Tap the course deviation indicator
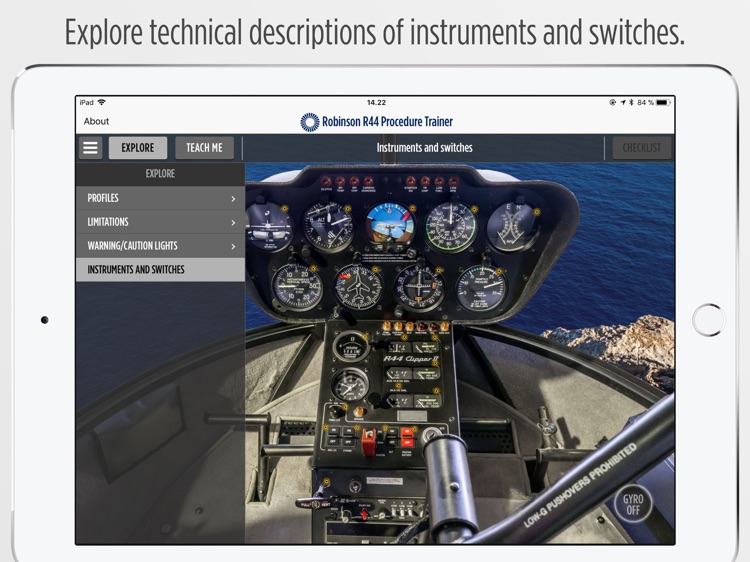The image size is (750, 562). tap(419, 288)
